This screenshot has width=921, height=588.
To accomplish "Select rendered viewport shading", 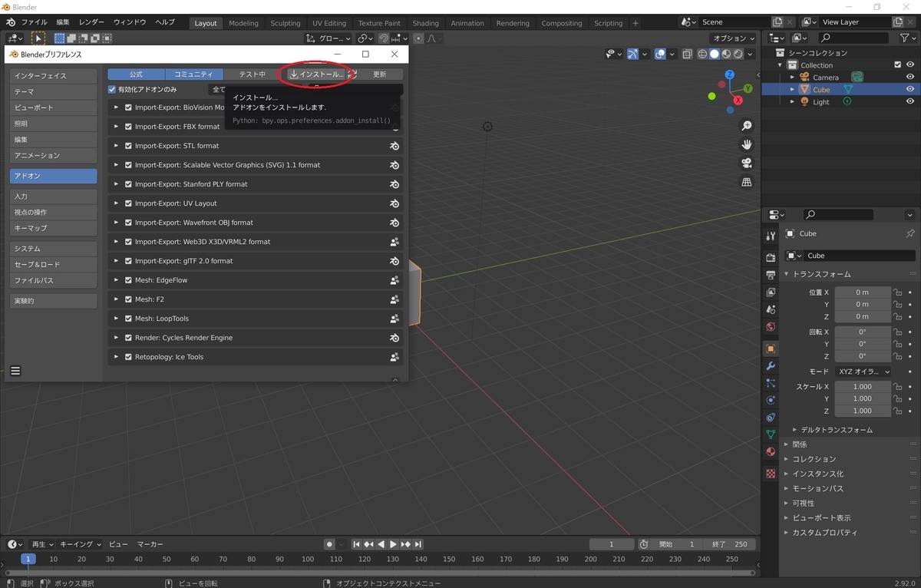I will point(738,54).
